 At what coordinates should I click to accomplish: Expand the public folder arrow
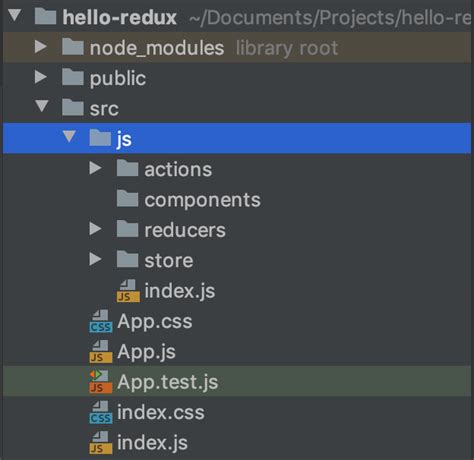[x=41, y=77]
